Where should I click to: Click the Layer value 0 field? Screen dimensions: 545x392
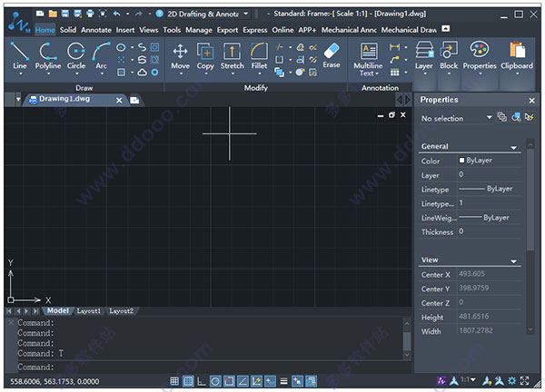coord(490,174)
